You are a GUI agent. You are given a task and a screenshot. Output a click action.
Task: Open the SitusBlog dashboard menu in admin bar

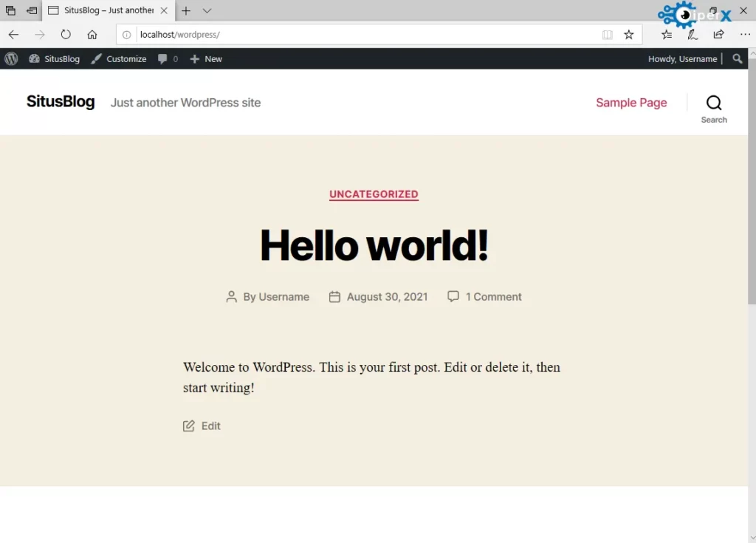54,59
